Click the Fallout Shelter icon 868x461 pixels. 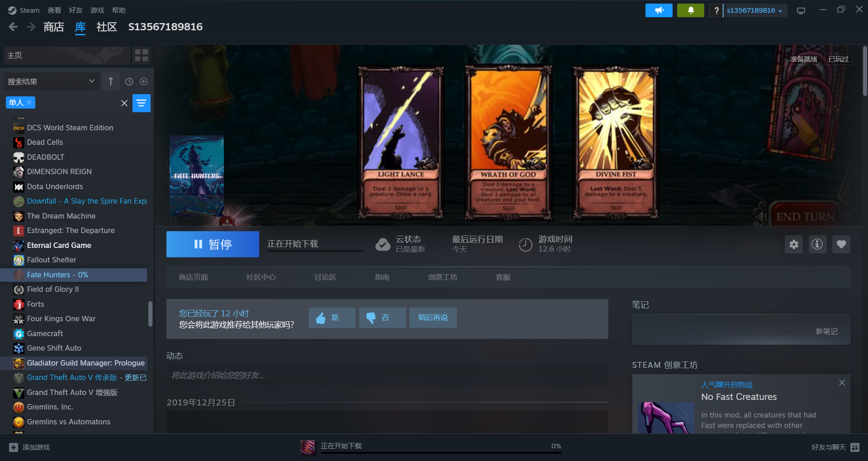click(x=19, y=260)
